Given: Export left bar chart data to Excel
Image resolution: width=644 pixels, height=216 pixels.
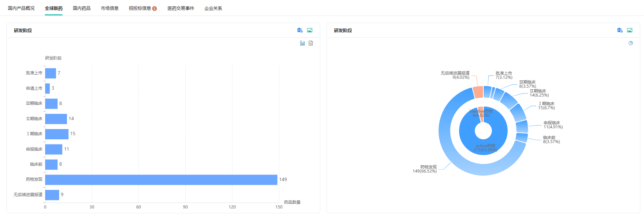Looking at the screenshot, I should coord(300,30).
